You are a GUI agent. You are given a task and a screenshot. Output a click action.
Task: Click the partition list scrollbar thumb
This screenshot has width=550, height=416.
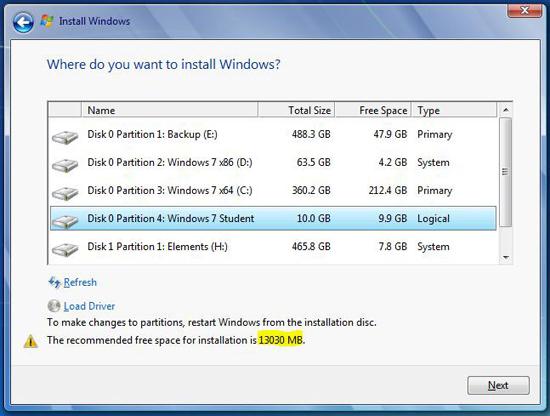(x=505, y=172)
